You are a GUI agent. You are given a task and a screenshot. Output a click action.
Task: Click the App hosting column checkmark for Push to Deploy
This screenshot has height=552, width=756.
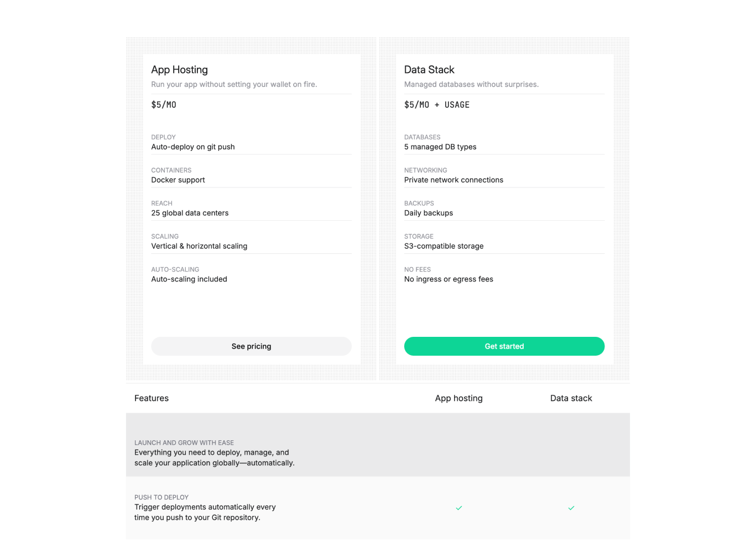coord(459,508)
